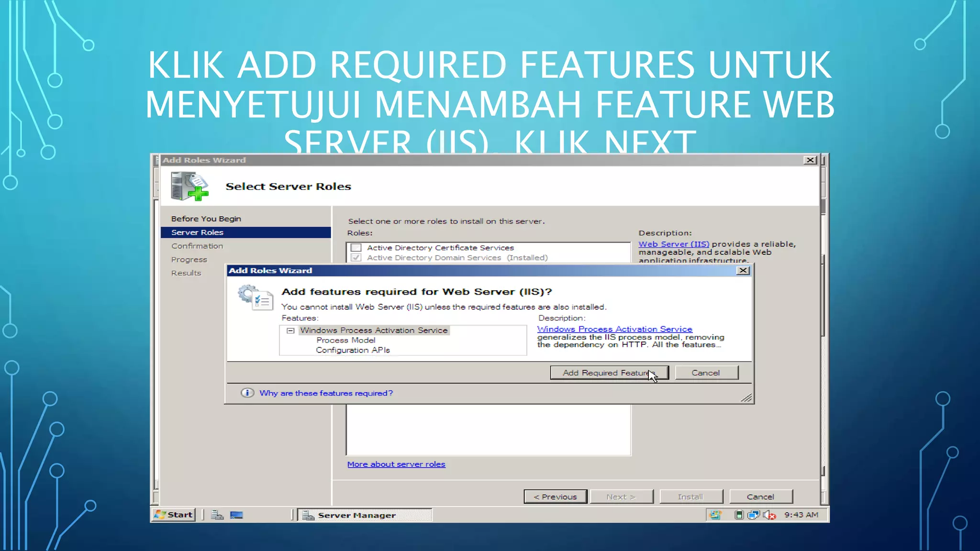The height and width of the screenshot is (551, 980).
Task: Close the main Add Roles Wizard window
Action: pos(810,160)
